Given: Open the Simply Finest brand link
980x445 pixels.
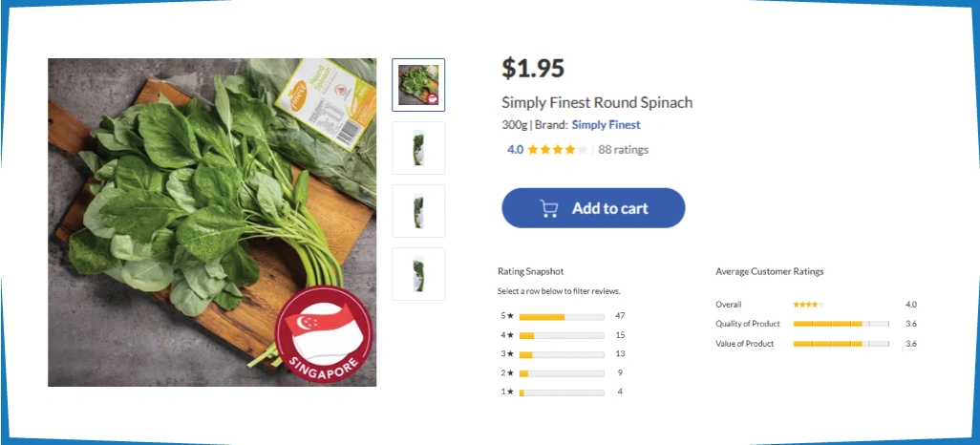Looking at the screenshot, I should tap(606, 124).
